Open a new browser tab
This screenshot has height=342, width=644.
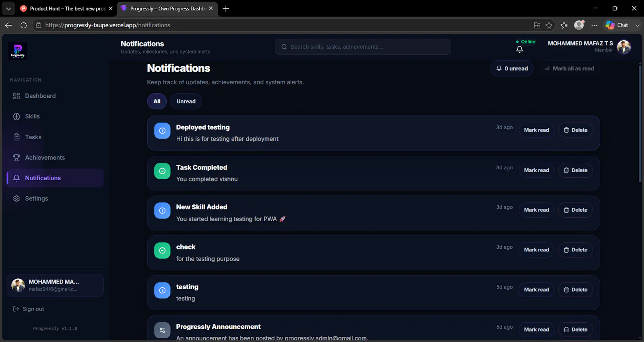click(226, 8)
